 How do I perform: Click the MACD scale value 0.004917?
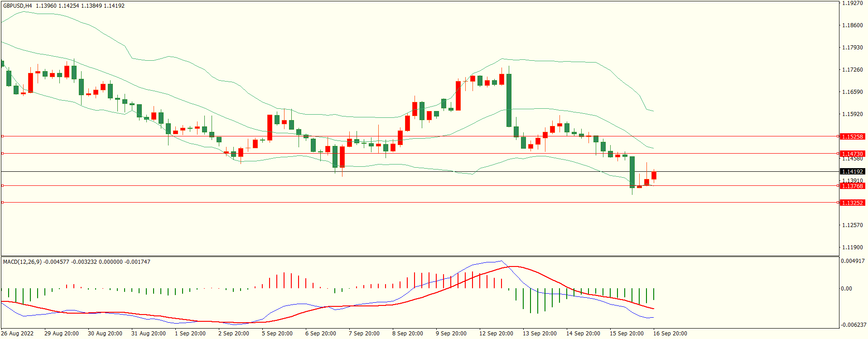coord(853,261)
